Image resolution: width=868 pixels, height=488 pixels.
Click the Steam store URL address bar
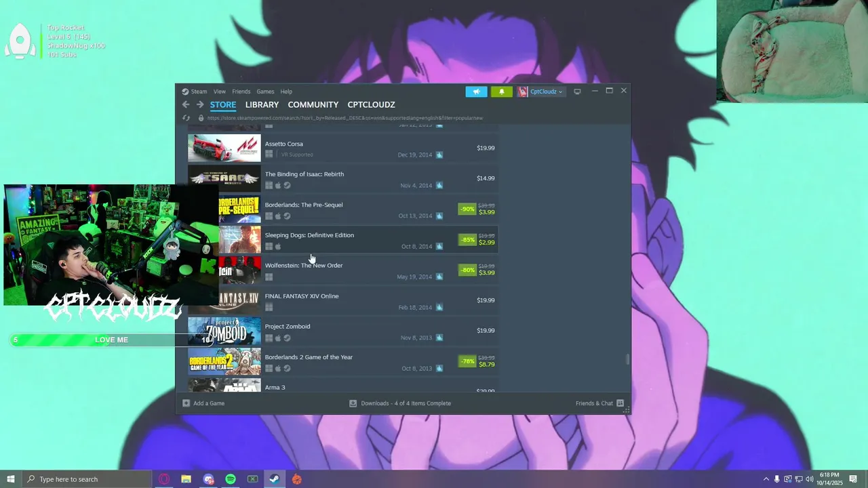[x=346, y=118]
